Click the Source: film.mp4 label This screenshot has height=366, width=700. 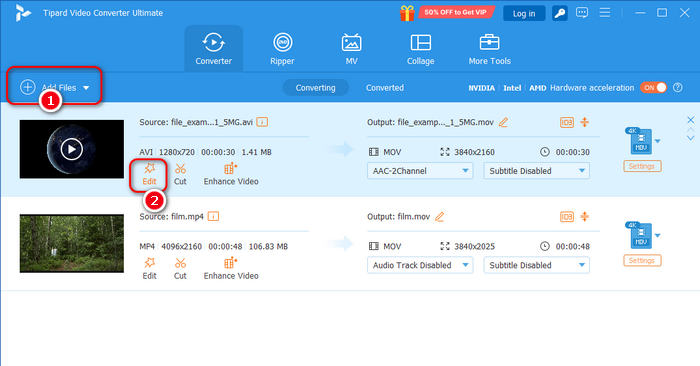(171, 216)
